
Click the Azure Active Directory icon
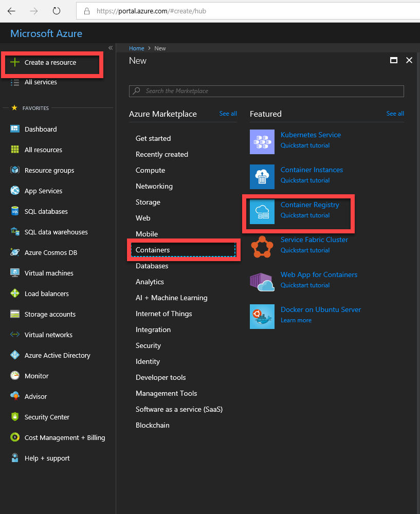coord(15,355)
